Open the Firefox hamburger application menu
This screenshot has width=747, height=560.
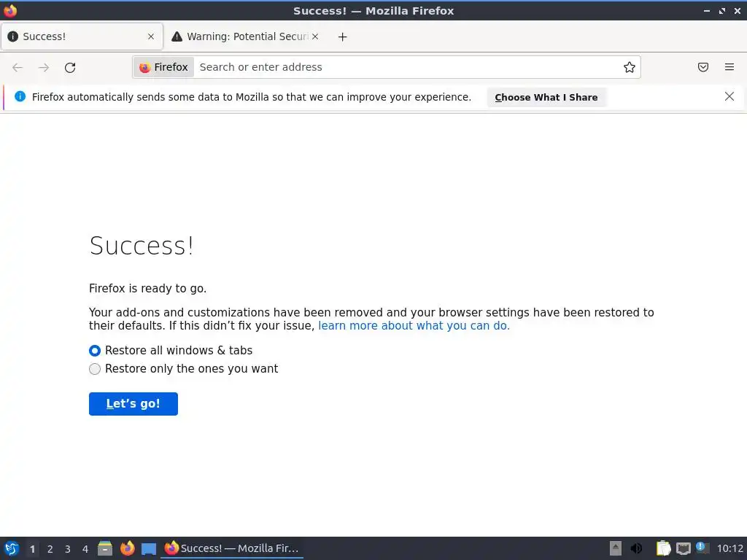click(729, 67)
